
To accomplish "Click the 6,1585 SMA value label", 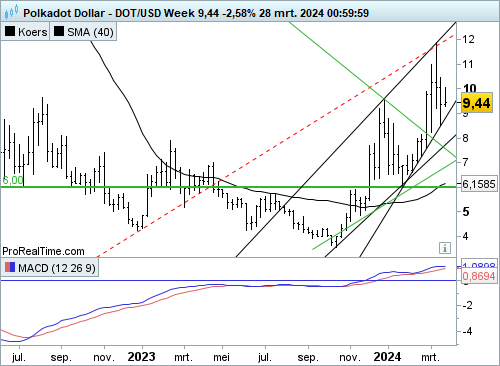I will click(479, 184).
